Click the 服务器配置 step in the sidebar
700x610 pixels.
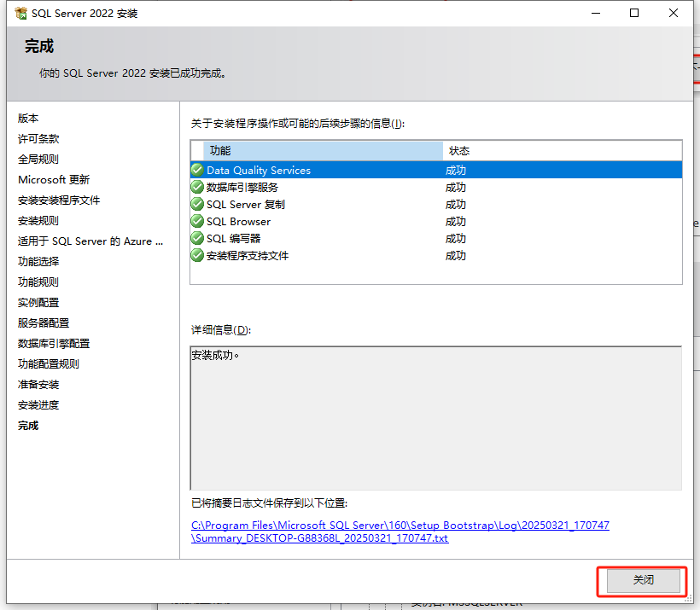click(44, 323)
